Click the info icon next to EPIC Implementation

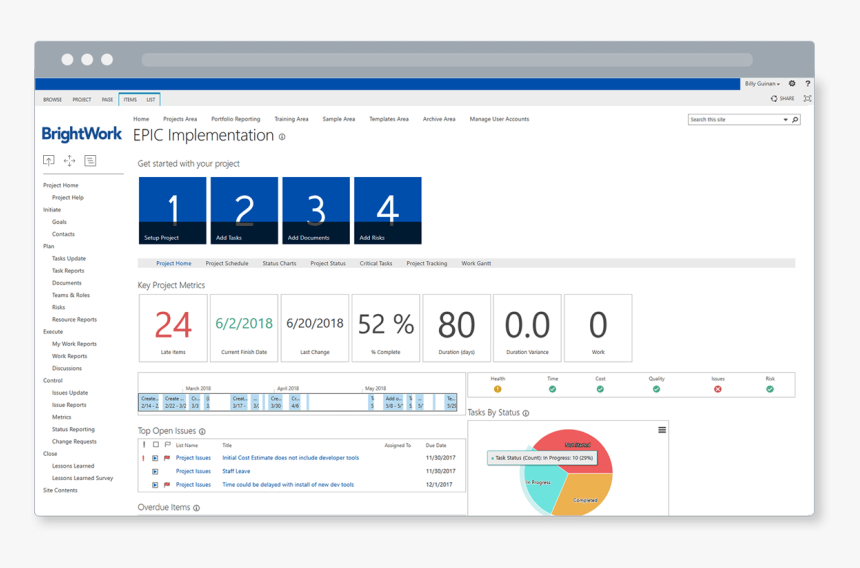282,137
